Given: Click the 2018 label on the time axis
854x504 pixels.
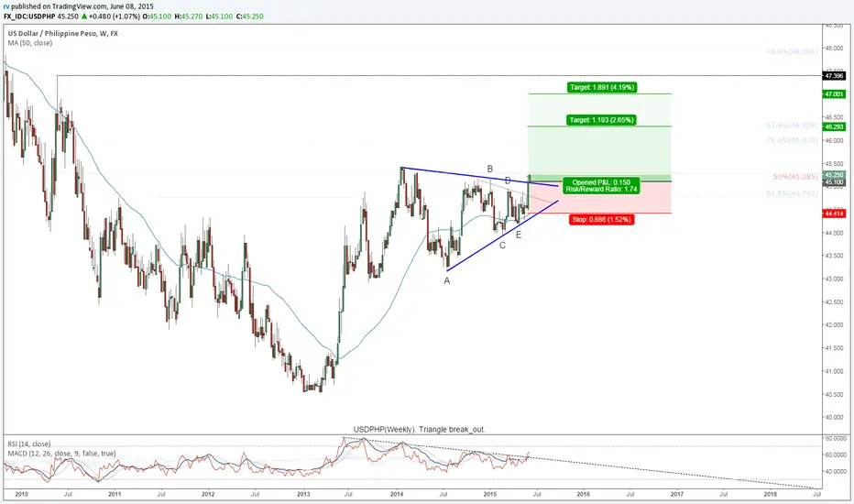Looking at the screenshot, I should coord(770,495).
